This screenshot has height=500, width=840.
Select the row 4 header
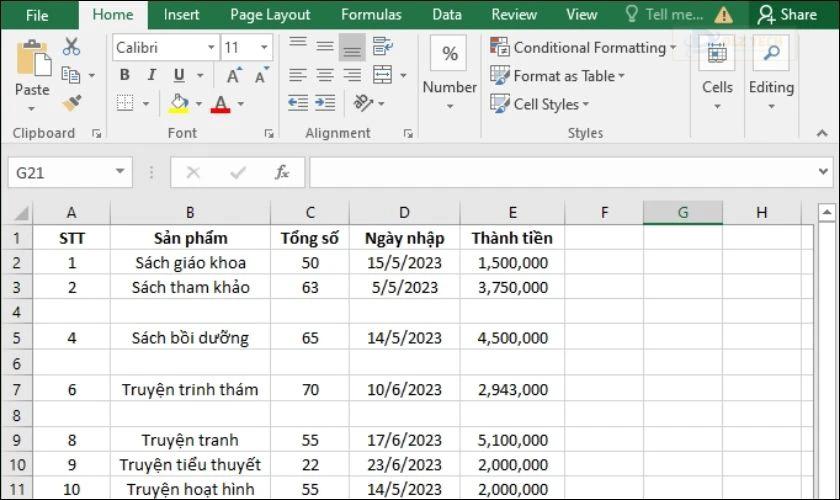pyautogui.click(x=17, y=312)
